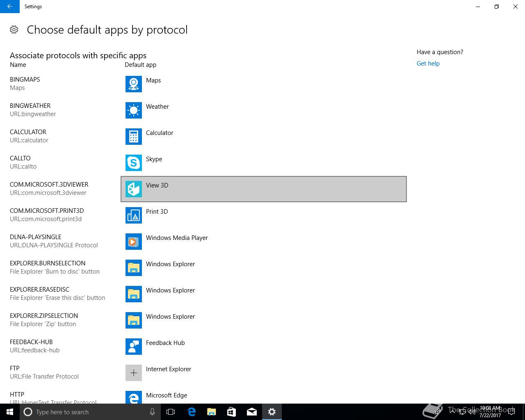The width and height of the screenshot is (525, 420).
Task: Click the 'Type here to search' box
Action: pos(90,412)
